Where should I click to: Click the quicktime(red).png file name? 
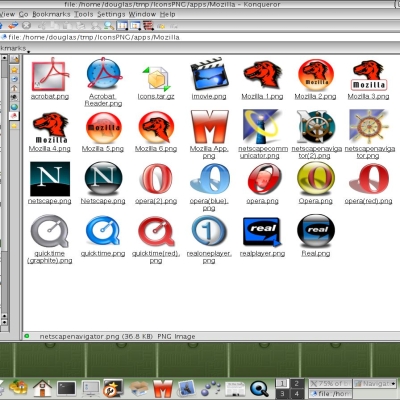click(x=156, y=257)
